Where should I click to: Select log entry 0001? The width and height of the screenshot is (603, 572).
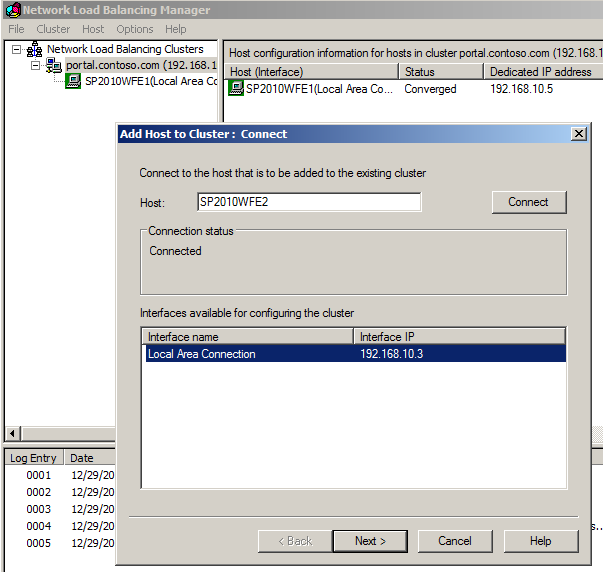tap(38, 475)
